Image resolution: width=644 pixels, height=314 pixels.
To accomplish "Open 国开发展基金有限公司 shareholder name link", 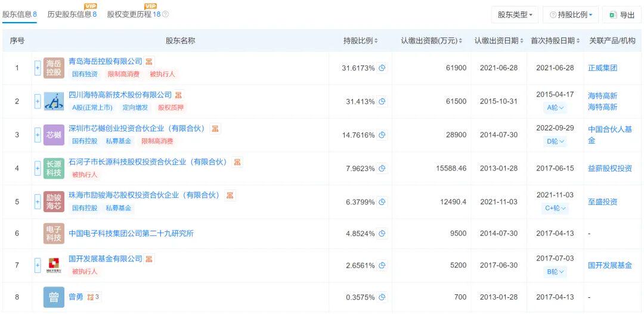I will pyautogui.click(x=106, y=259).
